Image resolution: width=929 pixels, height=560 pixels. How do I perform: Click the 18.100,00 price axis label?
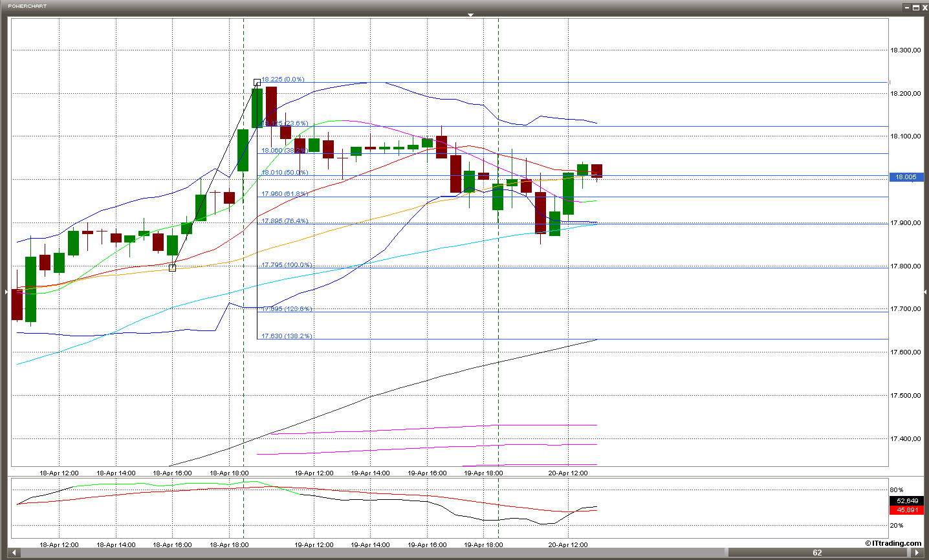pyautogui.click(x=906, y=136)
